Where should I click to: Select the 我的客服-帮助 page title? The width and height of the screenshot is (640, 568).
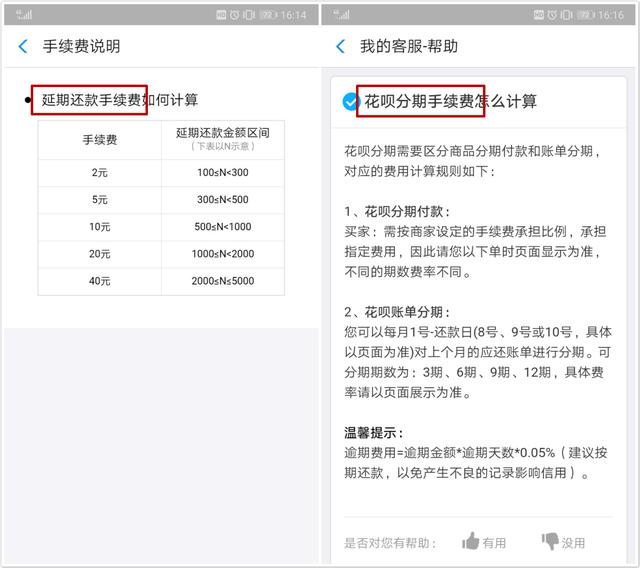[x=409, y=46]
